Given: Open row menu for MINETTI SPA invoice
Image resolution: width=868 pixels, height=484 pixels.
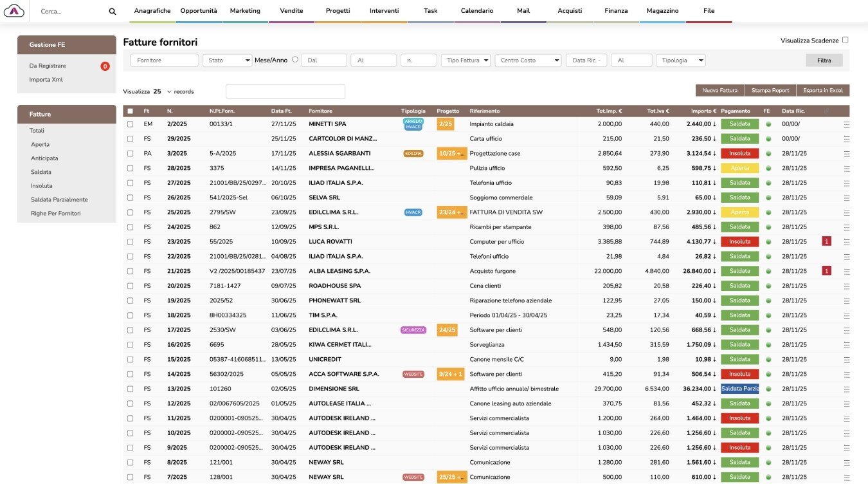Looking at the screenshot, I should [x=846, y=124].
